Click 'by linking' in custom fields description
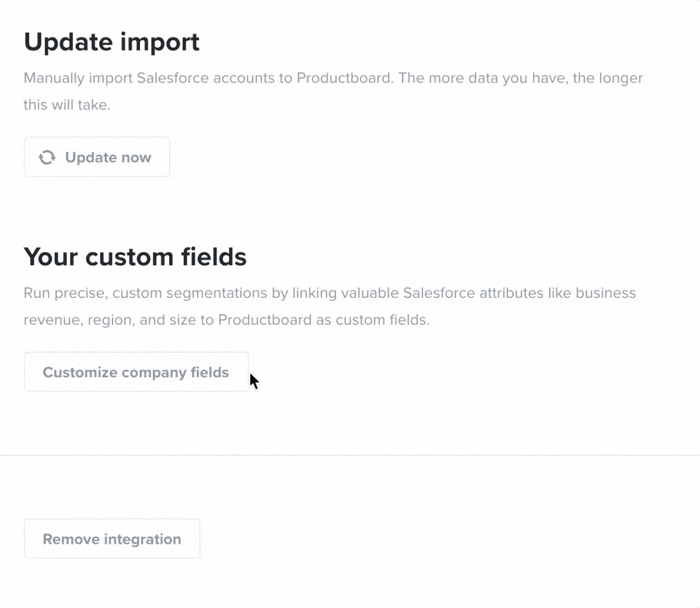Image resolution: width=700 pixels, height=608 pixels. tap(304, 293)
